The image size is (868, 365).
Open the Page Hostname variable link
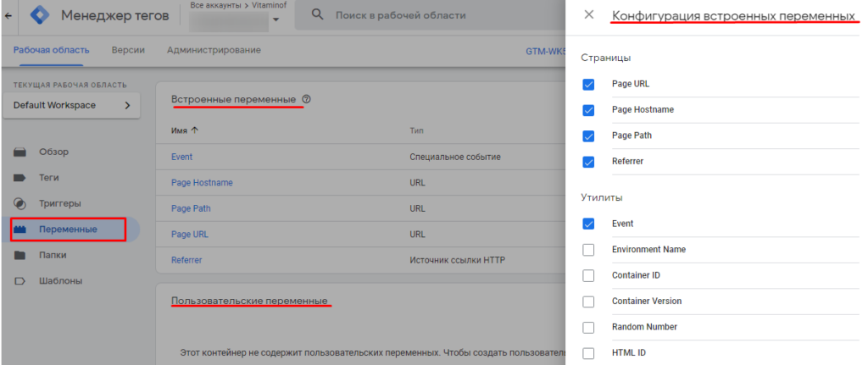tap(202, 183)
